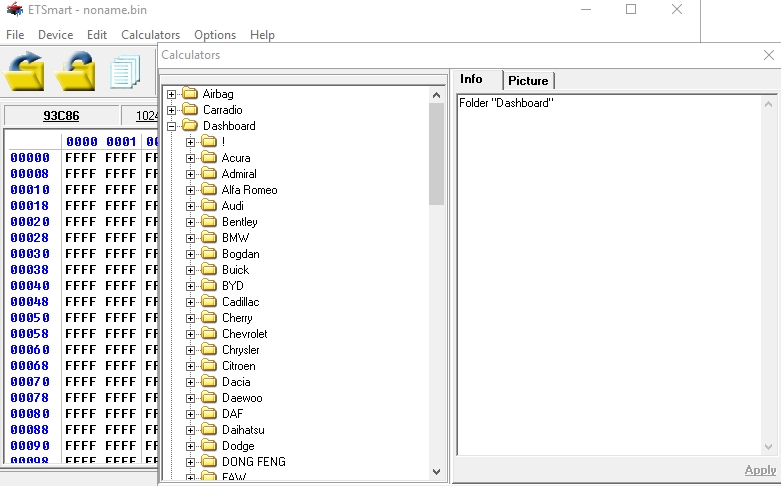This screenshot has height=486, width=781.
Task: Expand the Citroen folder node
Action: 190,366
